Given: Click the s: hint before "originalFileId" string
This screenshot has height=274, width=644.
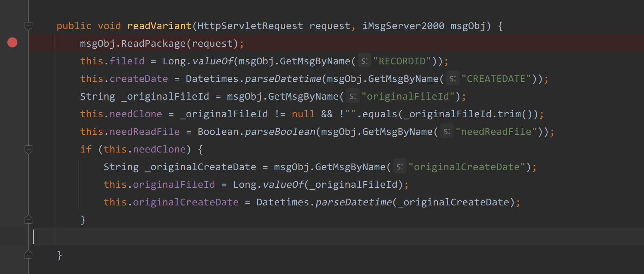Looking at the screenshot, I should point(353,96).
